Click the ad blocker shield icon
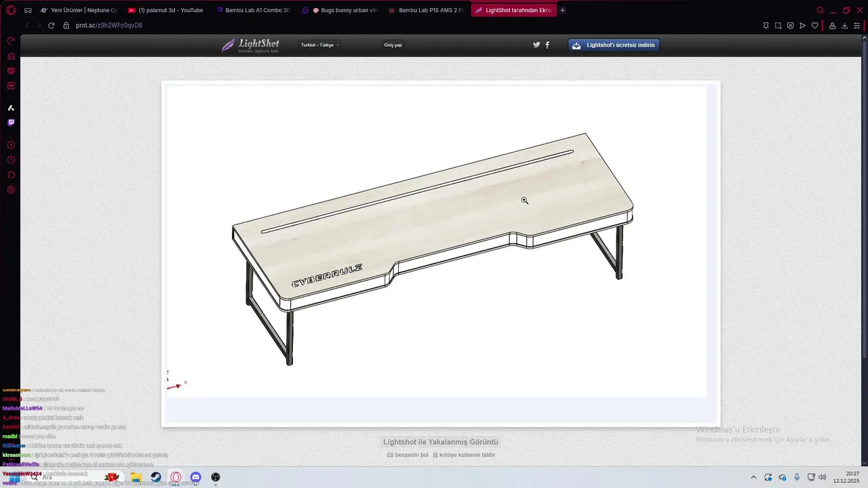The width and height of the screenshot is (868, 488). [x=790, y=26]
